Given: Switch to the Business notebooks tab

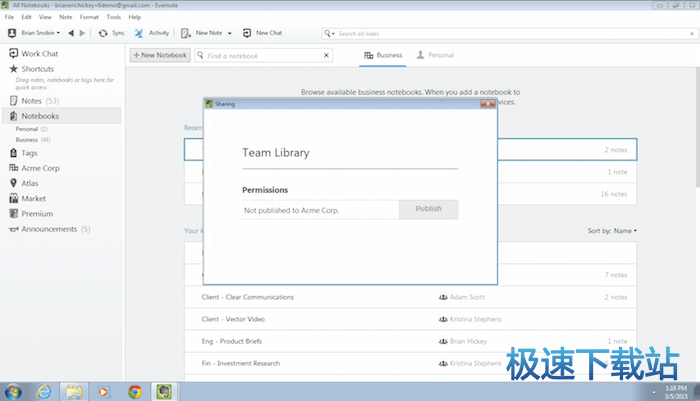Looking at the screenshot, I should [383, 55].
